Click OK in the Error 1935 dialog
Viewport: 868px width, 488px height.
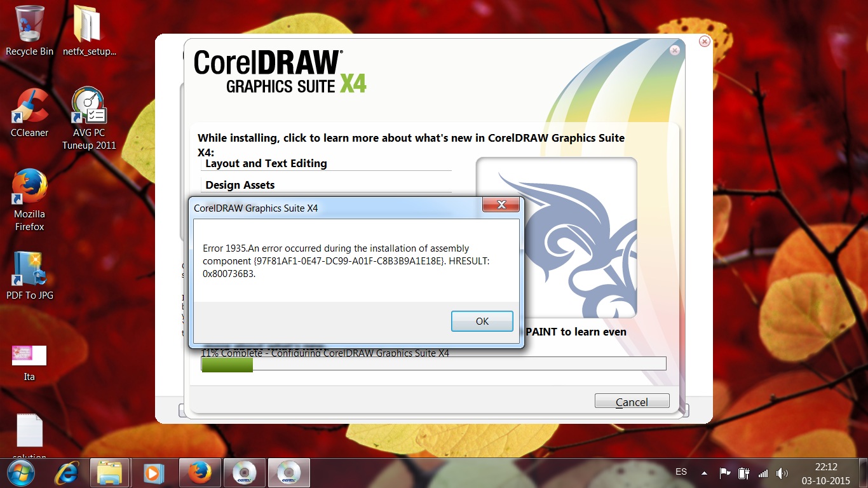pyautogui.click(x=482, y=321)
